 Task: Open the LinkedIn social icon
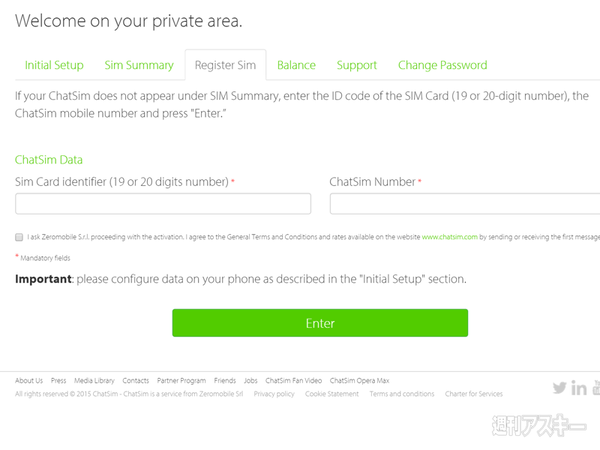click(578, 388)
